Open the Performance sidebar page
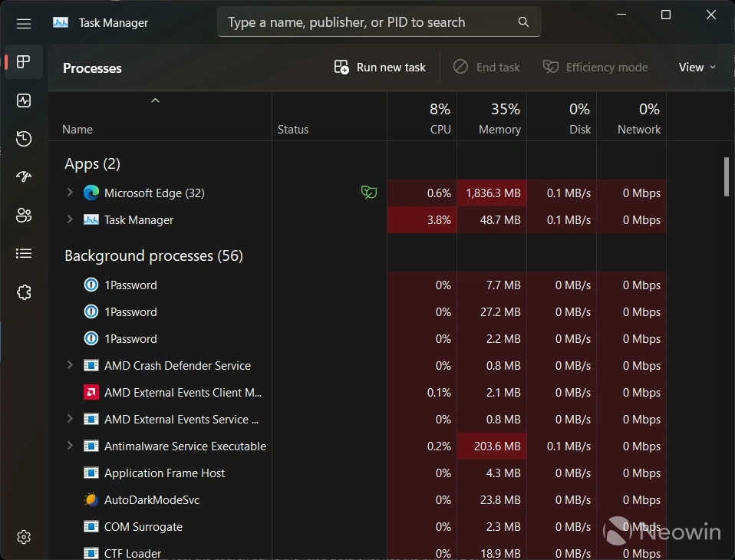Viewport: 735px width, 560px height. [24, 100]
